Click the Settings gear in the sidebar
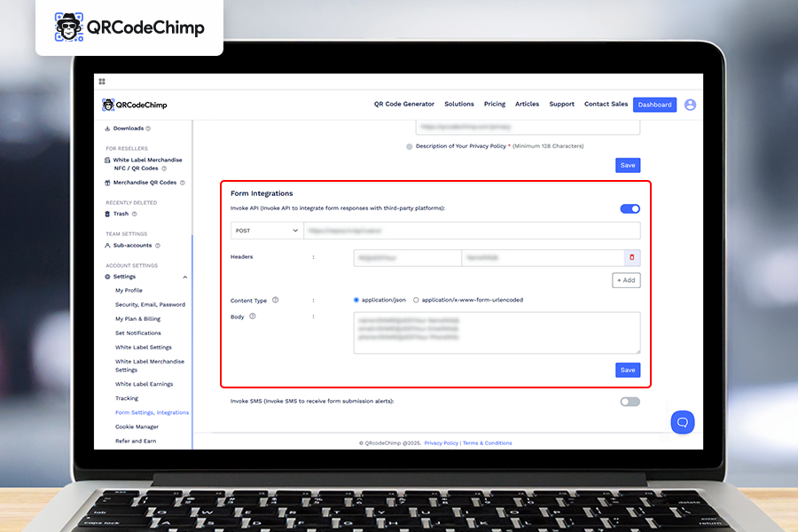 [107, 276]
